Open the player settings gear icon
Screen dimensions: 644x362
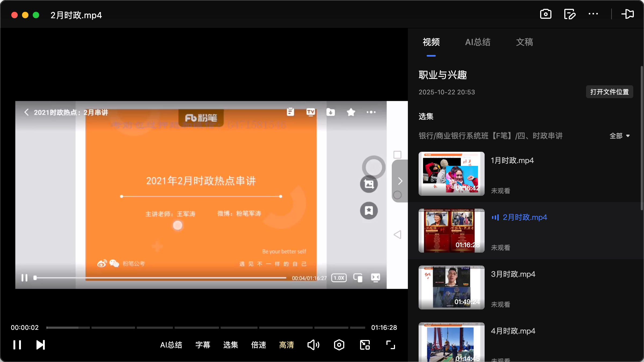[339, 345]
